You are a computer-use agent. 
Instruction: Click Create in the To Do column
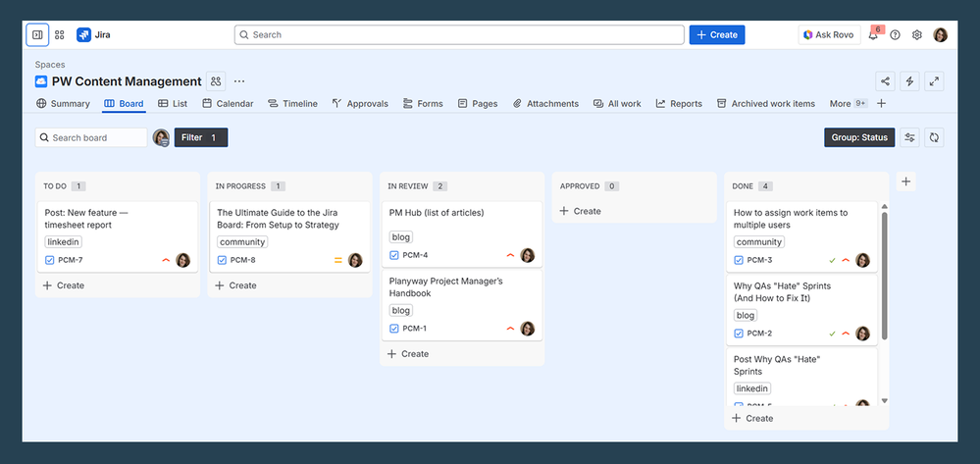(64, 285)
